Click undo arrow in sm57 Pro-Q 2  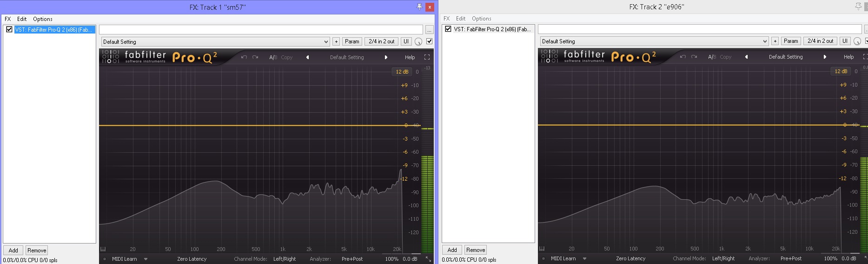coord(244,57)
